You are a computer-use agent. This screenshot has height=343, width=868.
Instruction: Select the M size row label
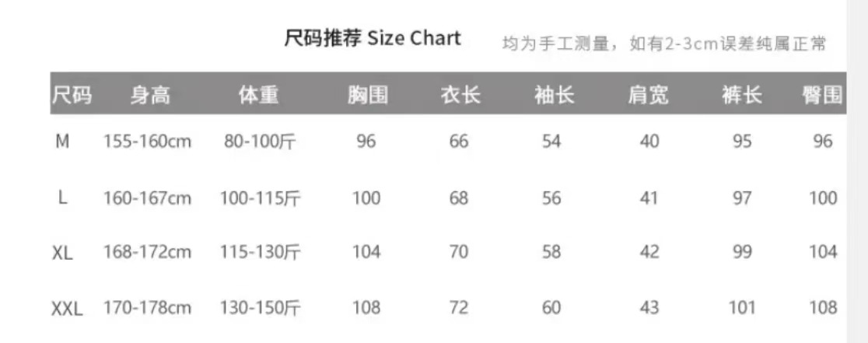(x=63, y=142)
